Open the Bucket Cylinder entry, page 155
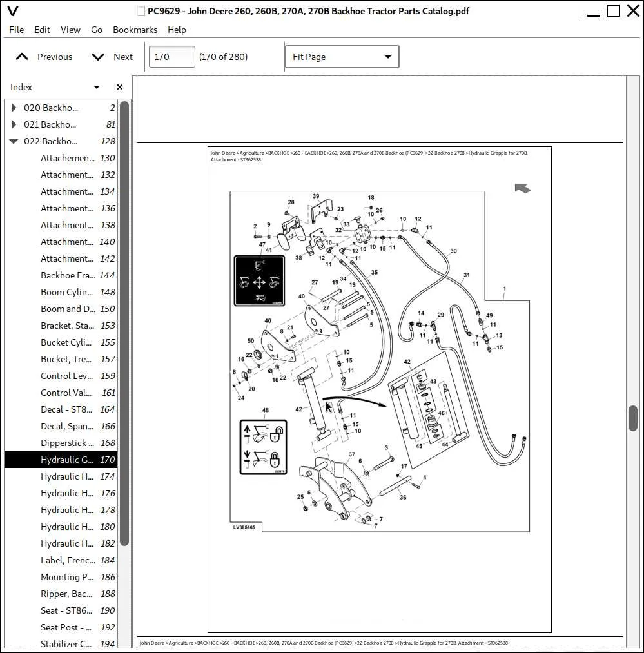This screenshot has height=653, width=644. point(61,342)
